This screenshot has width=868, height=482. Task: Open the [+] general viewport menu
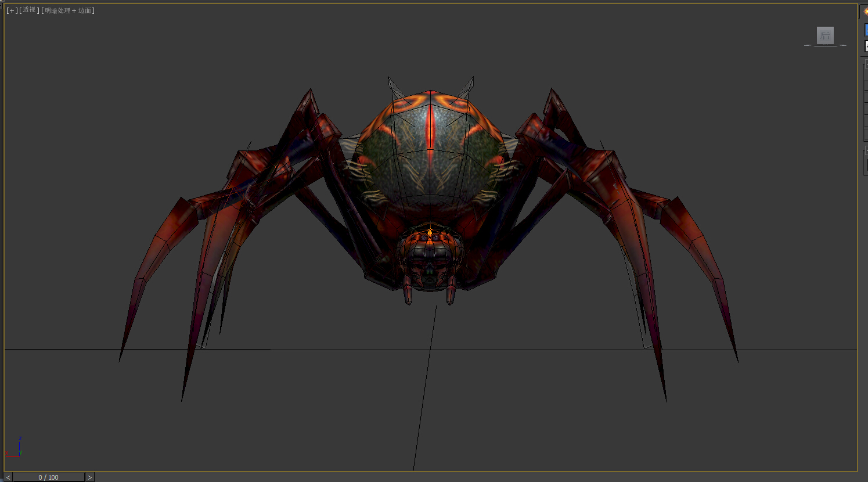click(12, 10)
